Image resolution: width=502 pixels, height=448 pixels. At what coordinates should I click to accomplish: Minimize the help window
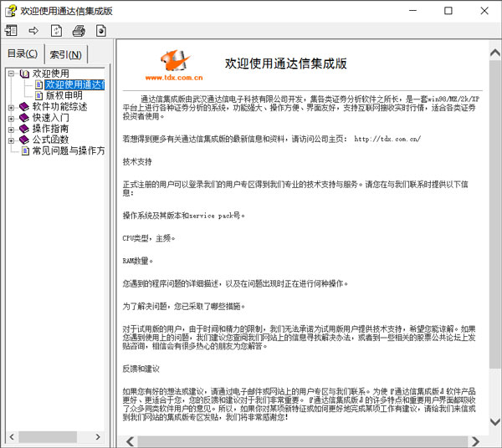pos(412,11)
